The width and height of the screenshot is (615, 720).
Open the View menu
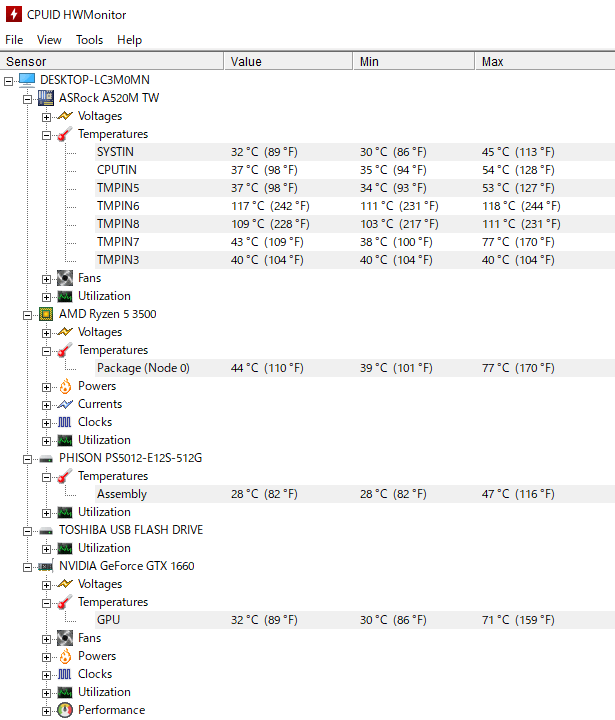[x=49, y=40]
